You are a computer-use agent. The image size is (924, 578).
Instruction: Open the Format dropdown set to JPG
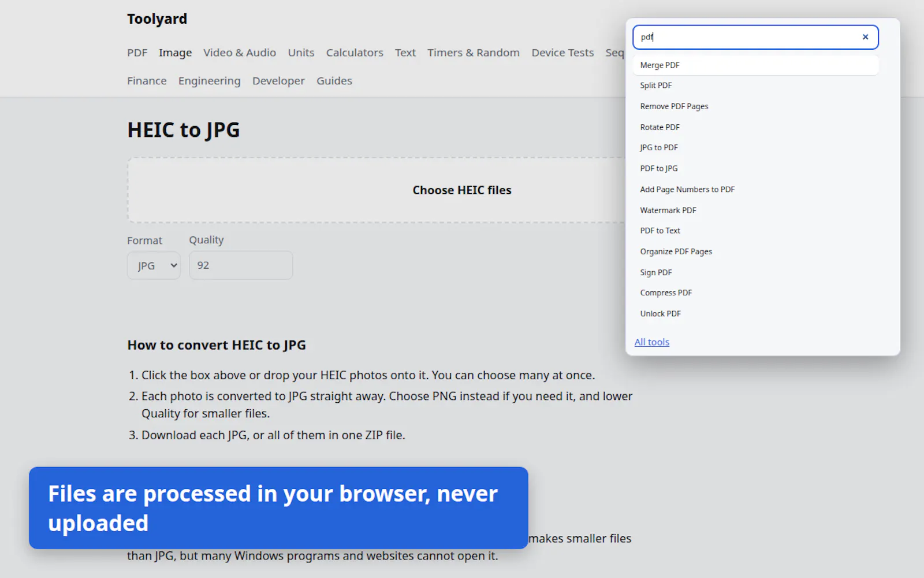154,266
